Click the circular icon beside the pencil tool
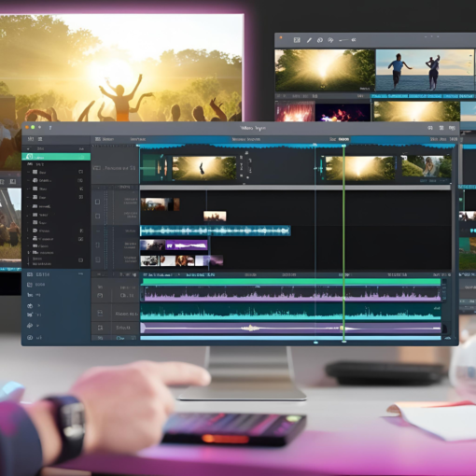The image size is (476, 476). (x=320, y=40)
